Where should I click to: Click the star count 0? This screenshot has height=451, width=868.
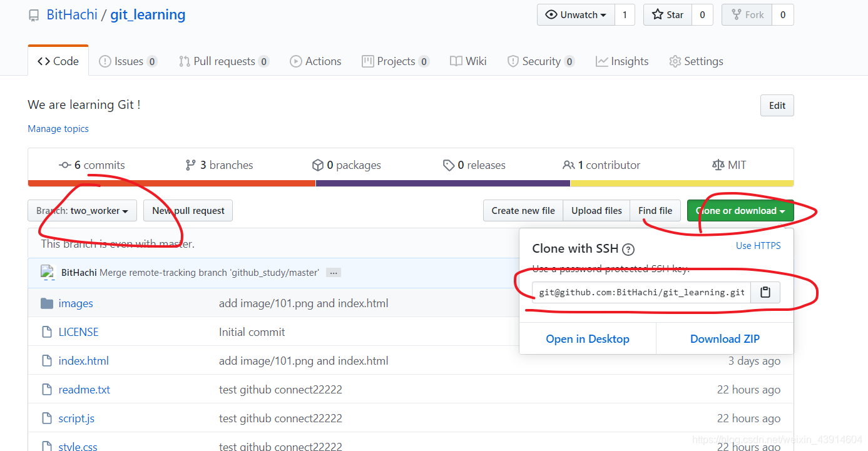(702, 15)
